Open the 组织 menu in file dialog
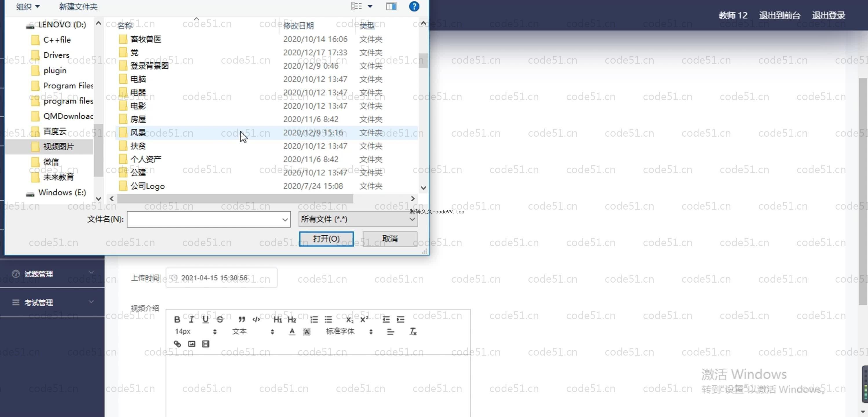The width and height of the screenshot is (868, 417). (x=28, y=7)
